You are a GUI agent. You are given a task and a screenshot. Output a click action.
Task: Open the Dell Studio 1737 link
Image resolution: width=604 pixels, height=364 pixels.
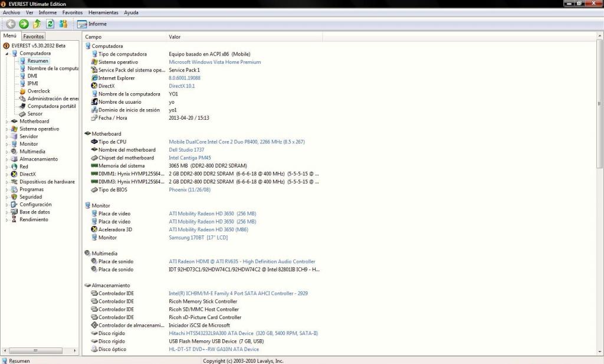point(186,150)
